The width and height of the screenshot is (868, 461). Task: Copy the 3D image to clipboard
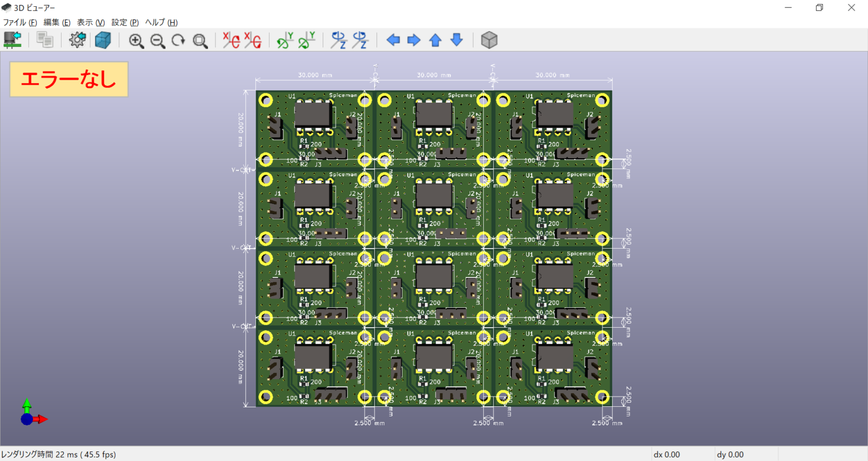[45, 40]
